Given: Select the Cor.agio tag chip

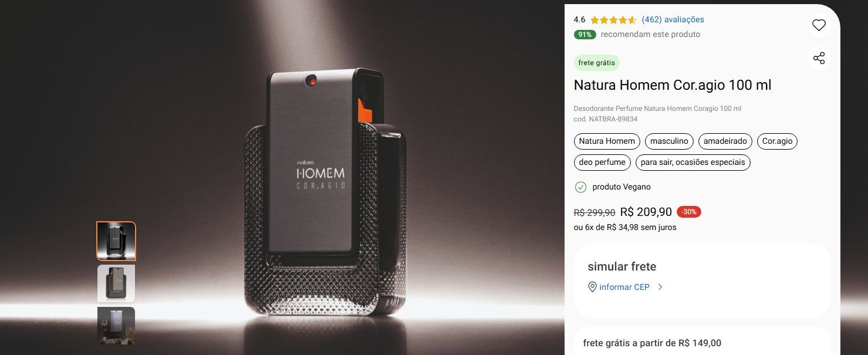Looking at the screenshot, I should (777, 141).
